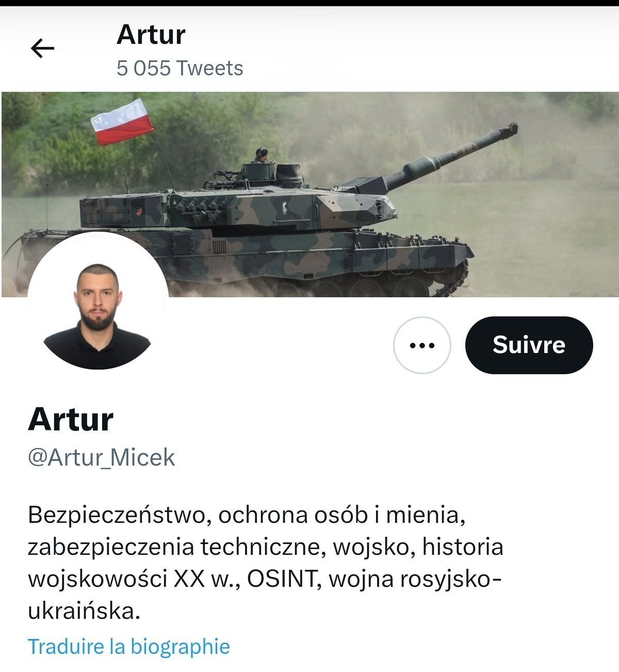The image size is (619, 672).
Task: Select the bold Artur display name
Action: click(71, 419)
